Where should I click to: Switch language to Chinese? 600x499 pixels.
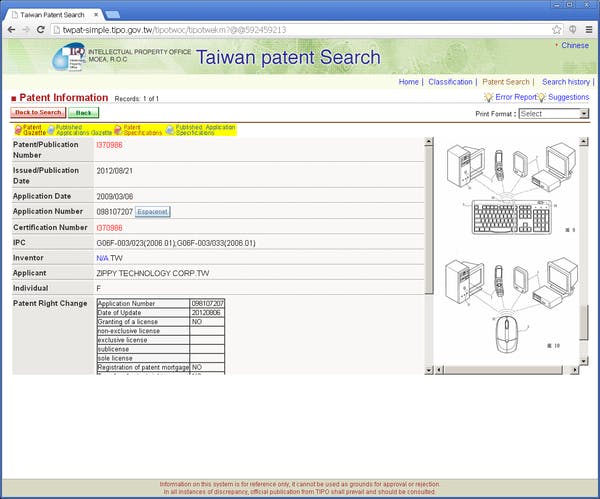(x=575, y=45)
